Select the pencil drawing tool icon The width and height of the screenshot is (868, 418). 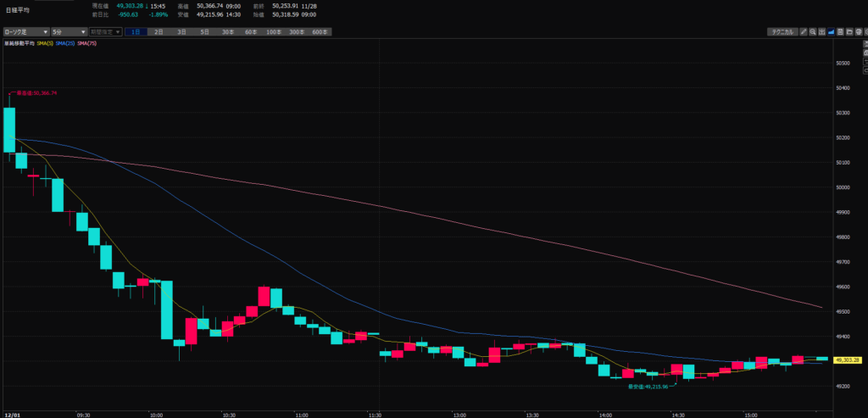pyautogui.click(x=804, y=31)
